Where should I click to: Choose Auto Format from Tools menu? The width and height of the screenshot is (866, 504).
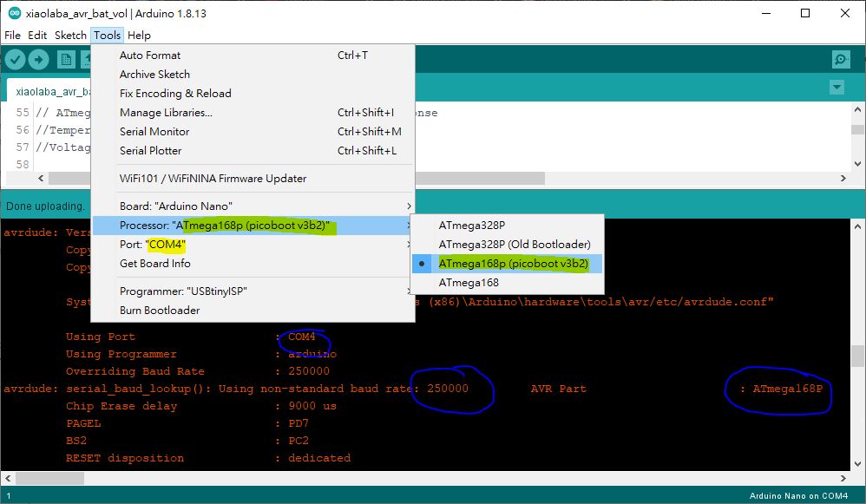pyautogui.click(x=253, y=56)
